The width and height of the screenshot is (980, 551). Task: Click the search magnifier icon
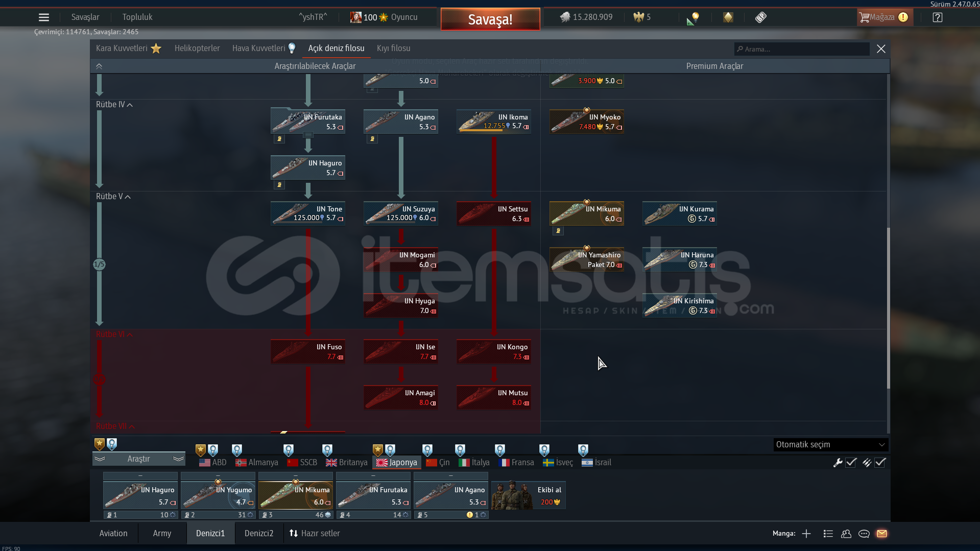740,49
